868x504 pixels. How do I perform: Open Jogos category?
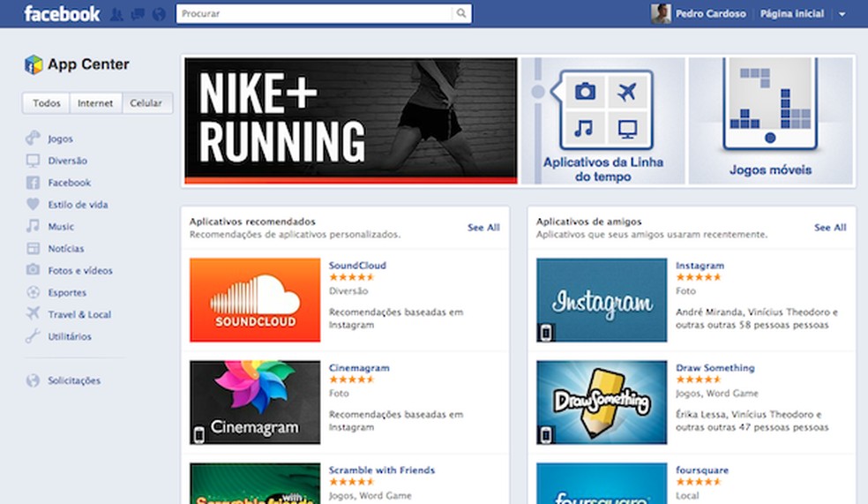coord(60,139)
